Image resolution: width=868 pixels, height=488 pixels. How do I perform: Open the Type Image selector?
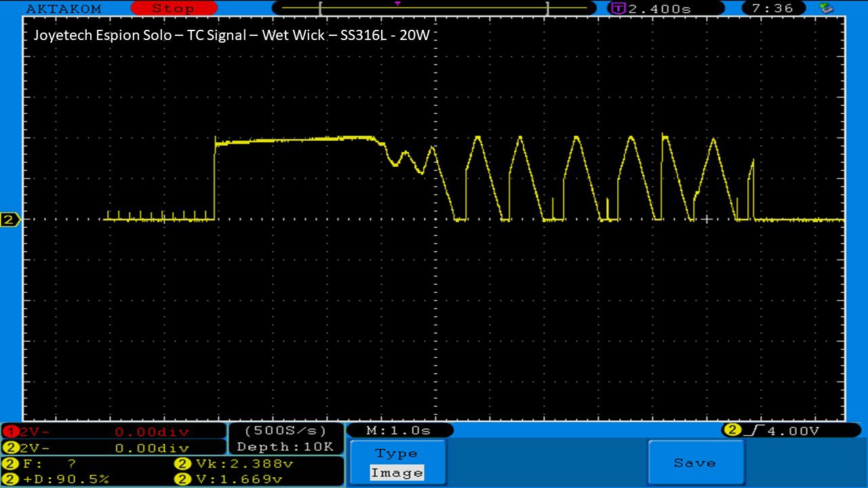[x=397, y=464]
